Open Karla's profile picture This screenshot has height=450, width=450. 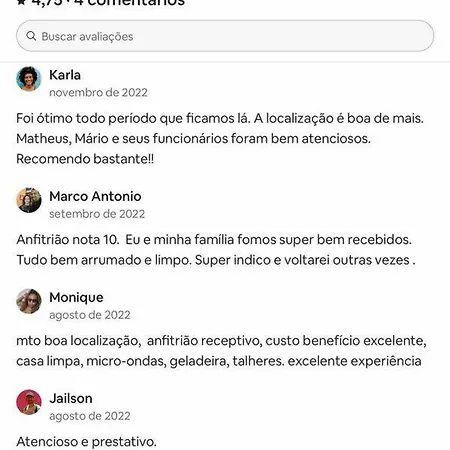coord(29,79)
